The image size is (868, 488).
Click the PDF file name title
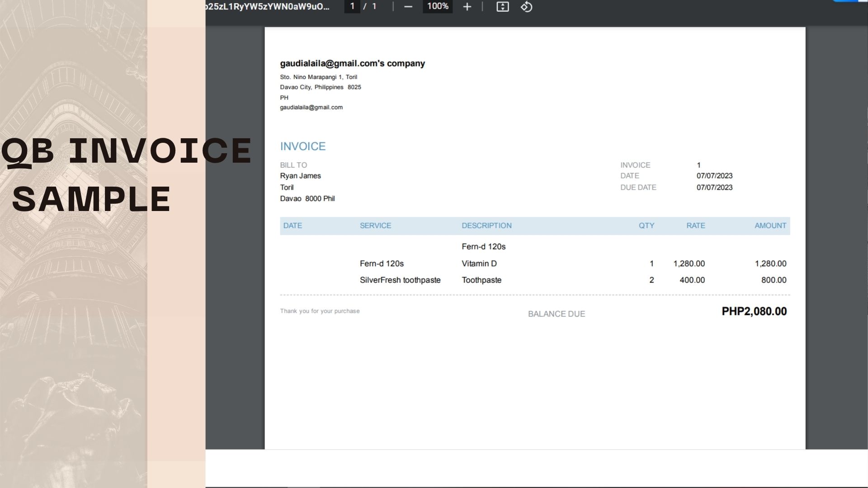[x=267, y=7]
